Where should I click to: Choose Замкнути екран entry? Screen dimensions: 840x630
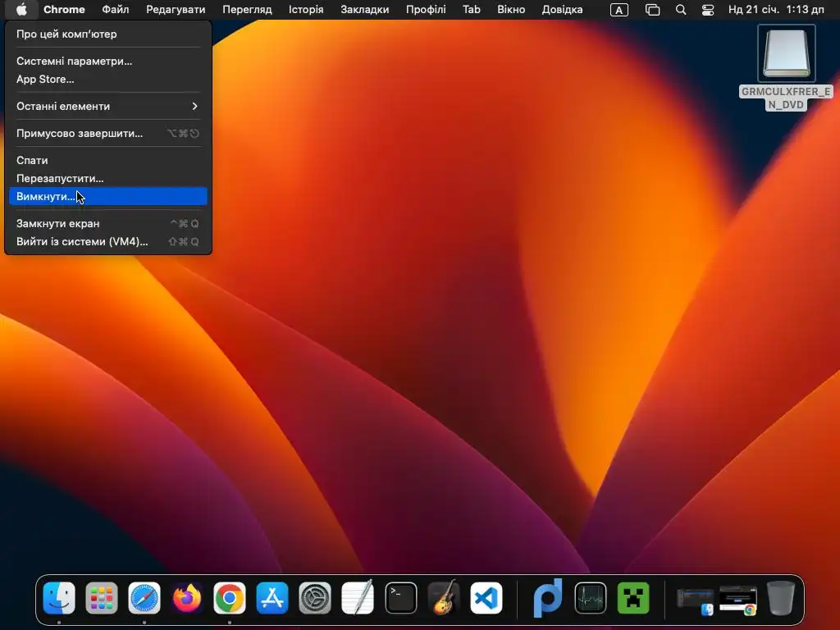click(107, 223)
